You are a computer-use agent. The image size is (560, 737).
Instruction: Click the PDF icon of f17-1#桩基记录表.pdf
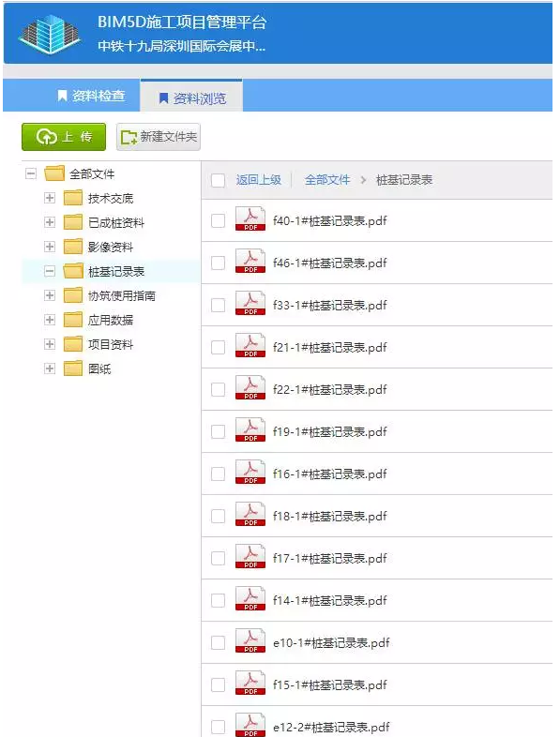coord(250,556)
